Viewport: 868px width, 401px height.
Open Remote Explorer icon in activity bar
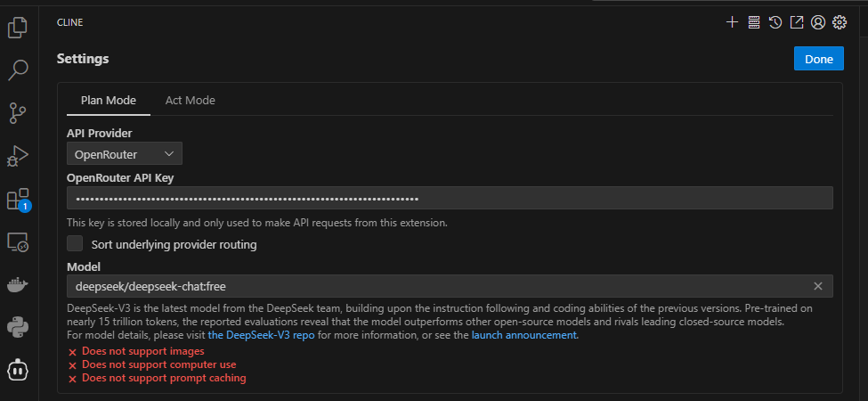[18, 242]
